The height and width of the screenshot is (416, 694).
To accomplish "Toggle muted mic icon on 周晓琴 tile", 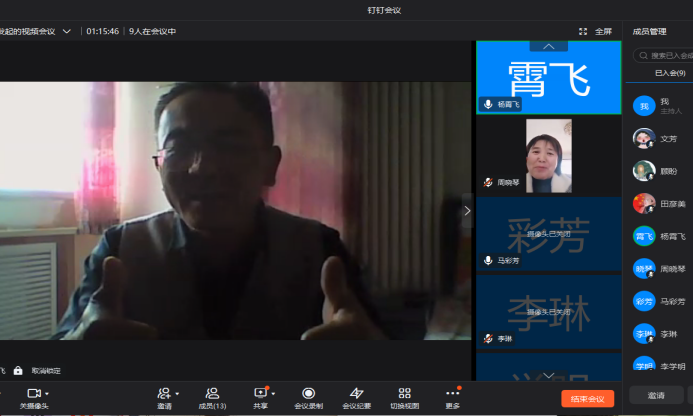I will click(488, 182).
